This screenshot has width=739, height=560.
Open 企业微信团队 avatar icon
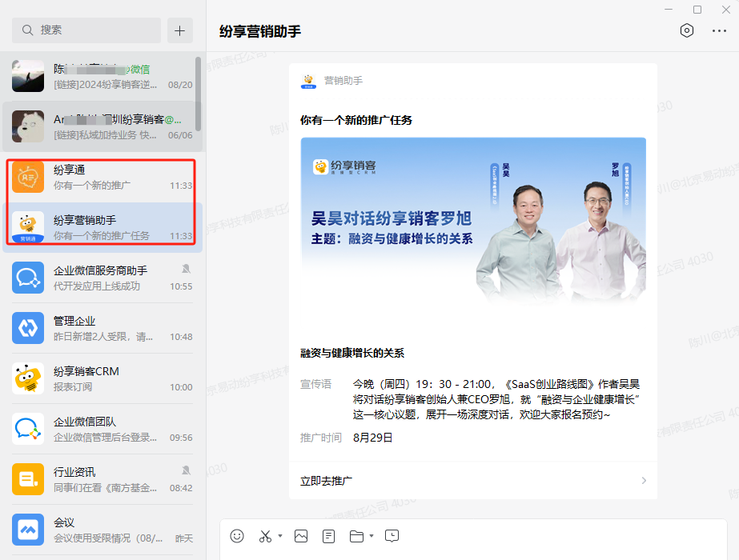tap(28, 429)
